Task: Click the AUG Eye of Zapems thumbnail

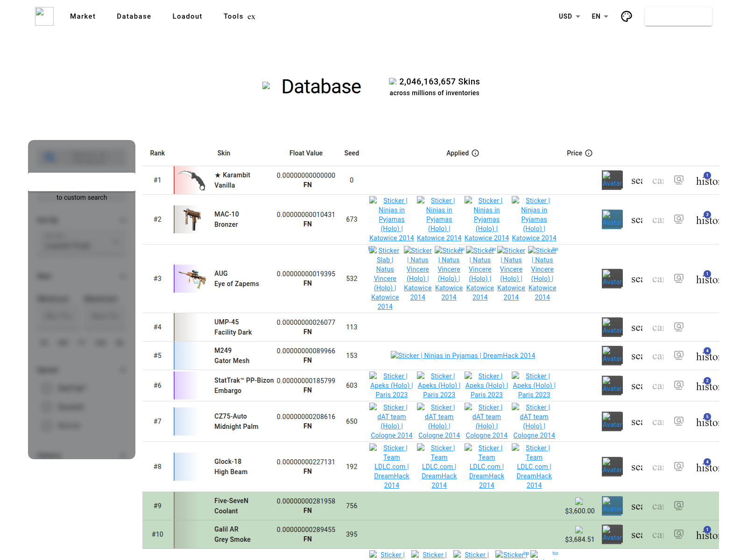Action: pyautogui.click(x=191, y=279)
